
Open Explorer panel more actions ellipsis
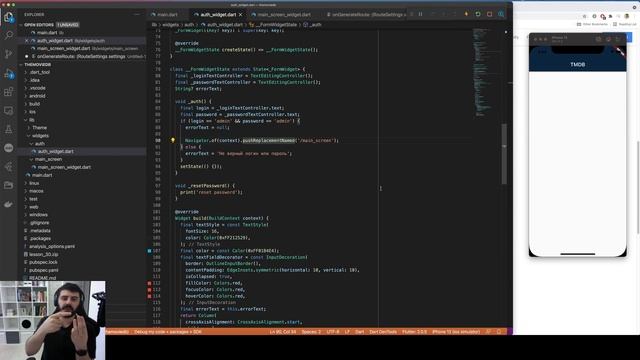[136, 14]
